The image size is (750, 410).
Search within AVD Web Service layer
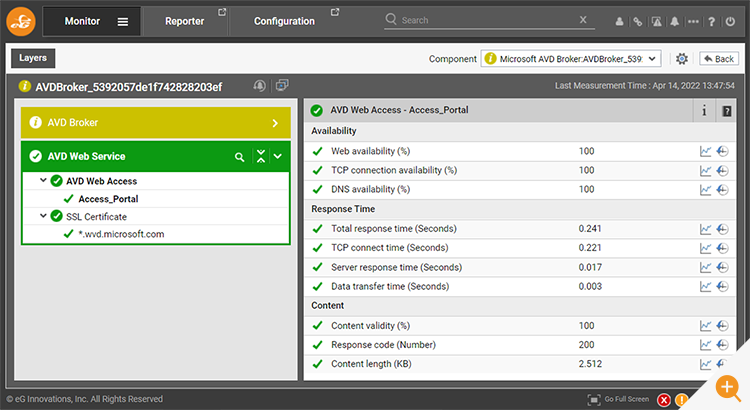[x=240, y=157]
